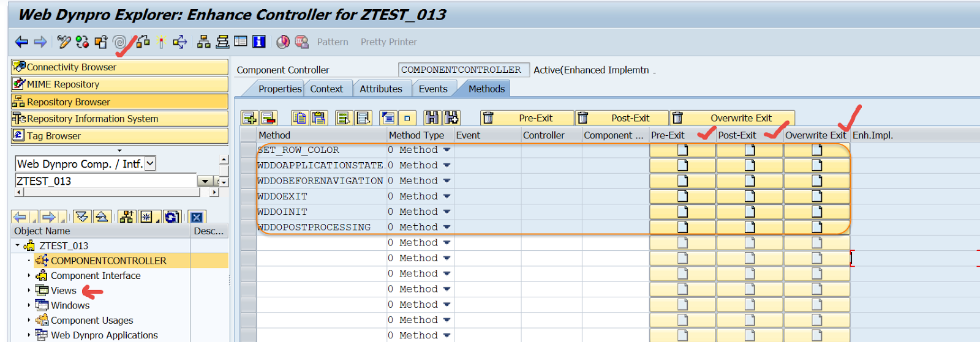The width and height of the screenshot is (980, 342).
Task: Create Overwrite Exit for WDDOEXIT method
Action: [816, 196]
